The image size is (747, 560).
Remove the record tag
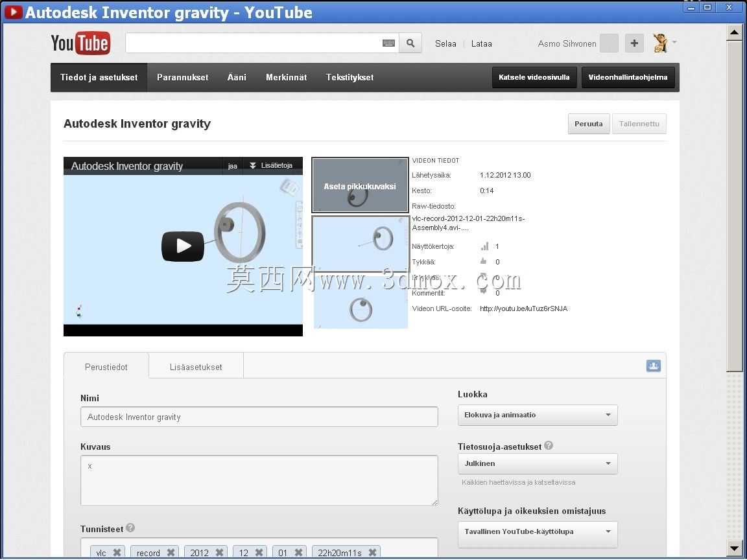[171, 552]
